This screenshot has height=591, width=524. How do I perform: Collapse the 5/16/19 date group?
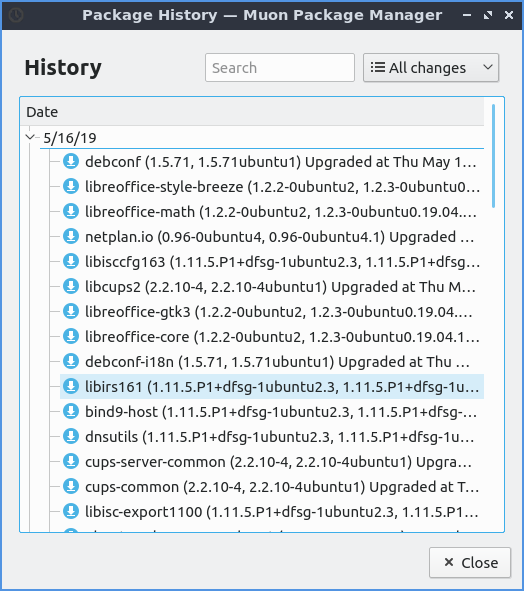click(x=30, y=137)
